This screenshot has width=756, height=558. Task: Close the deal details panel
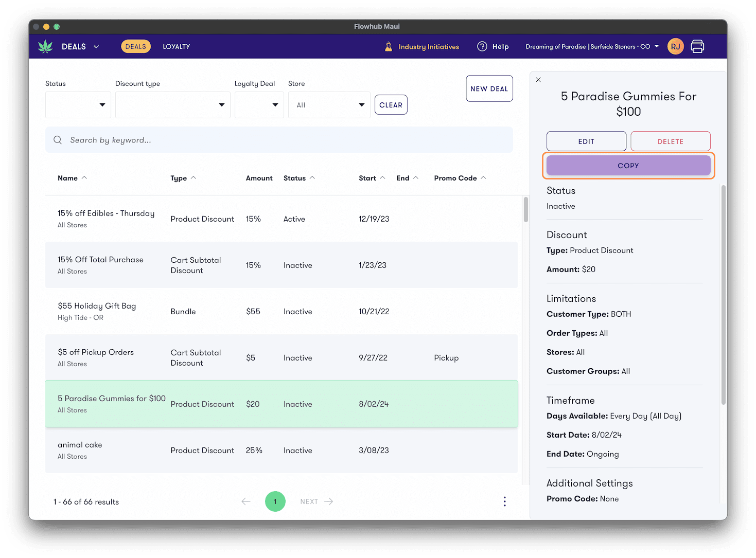coord(538,80)
